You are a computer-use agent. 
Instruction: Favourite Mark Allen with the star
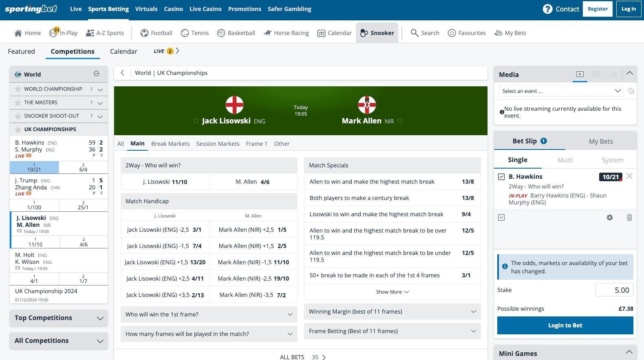tap(400, 121)
